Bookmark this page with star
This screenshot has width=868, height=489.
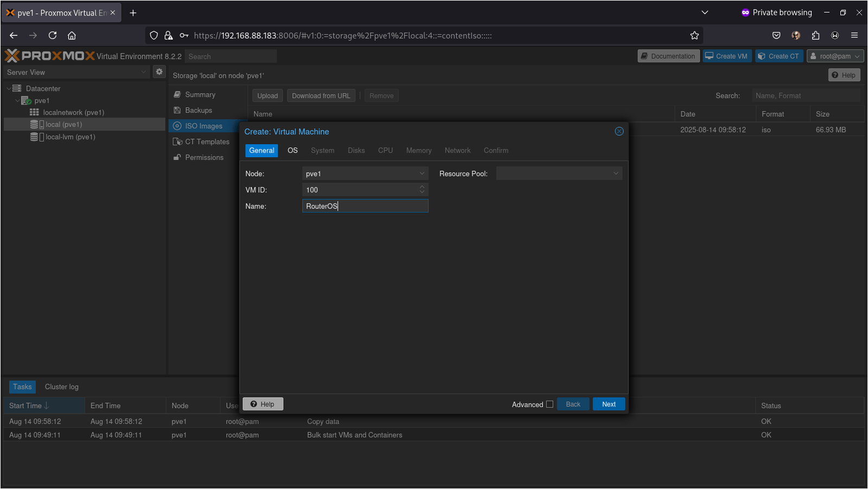(694, 35)
